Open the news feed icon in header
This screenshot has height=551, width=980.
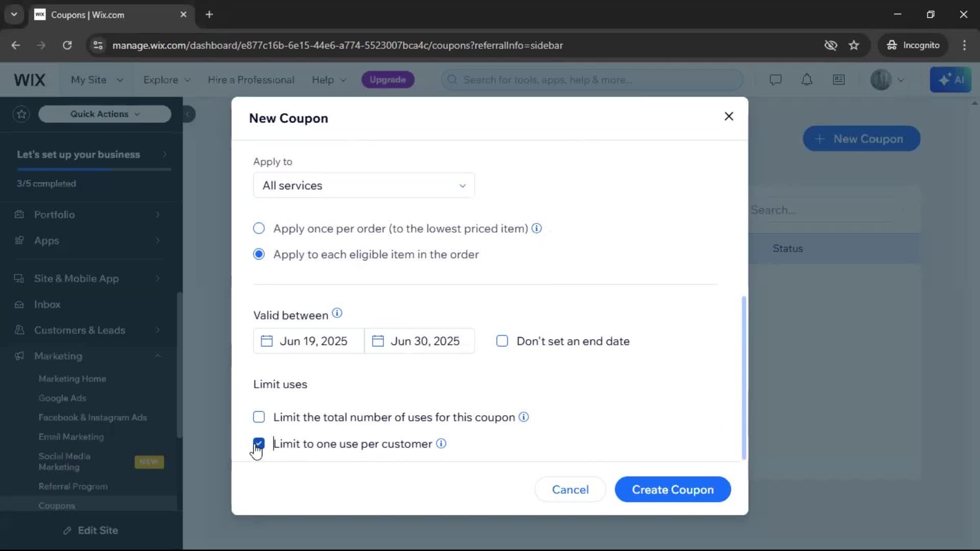pos(839,80)
